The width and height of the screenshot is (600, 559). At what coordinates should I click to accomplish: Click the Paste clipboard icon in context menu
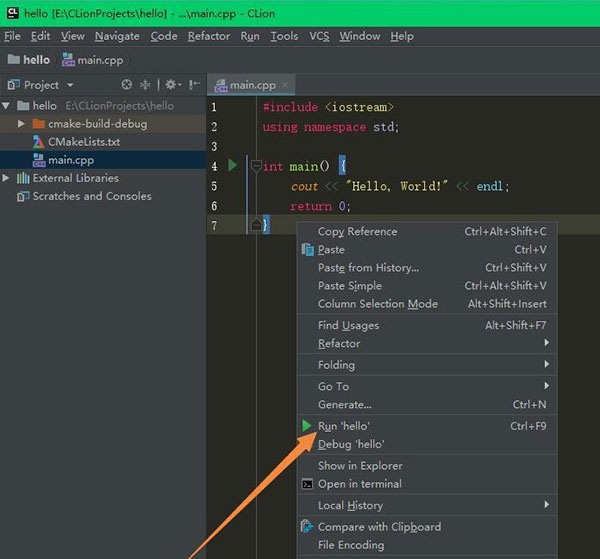coord(308,250)
